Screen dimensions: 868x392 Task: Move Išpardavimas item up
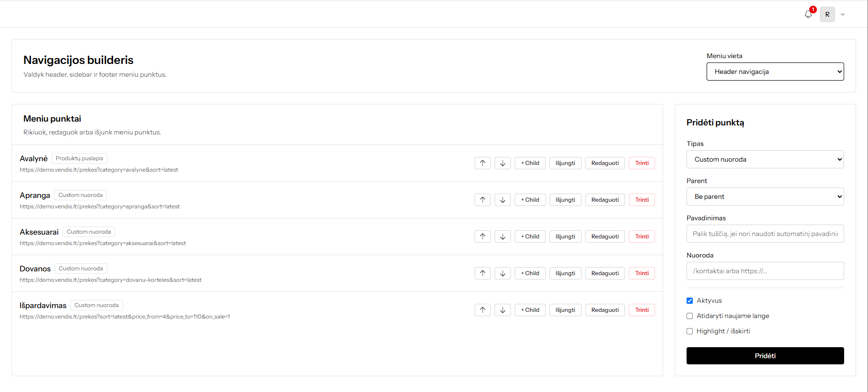point(483,310)
